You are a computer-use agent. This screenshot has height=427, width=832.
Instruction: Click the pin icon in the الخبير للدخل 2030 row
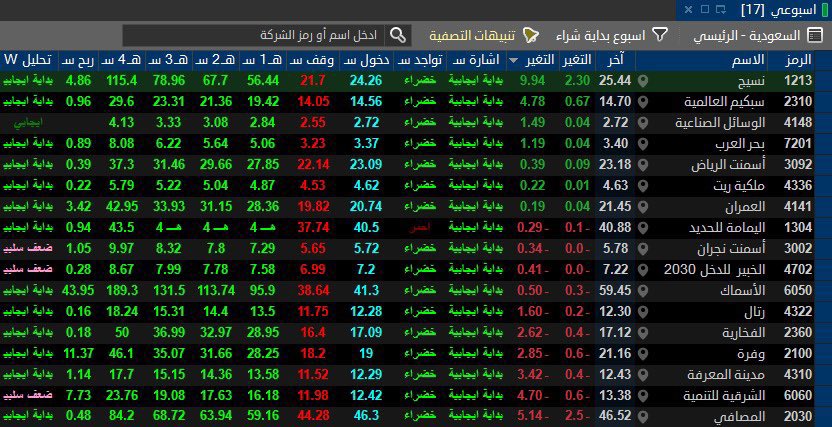(643, 270)
